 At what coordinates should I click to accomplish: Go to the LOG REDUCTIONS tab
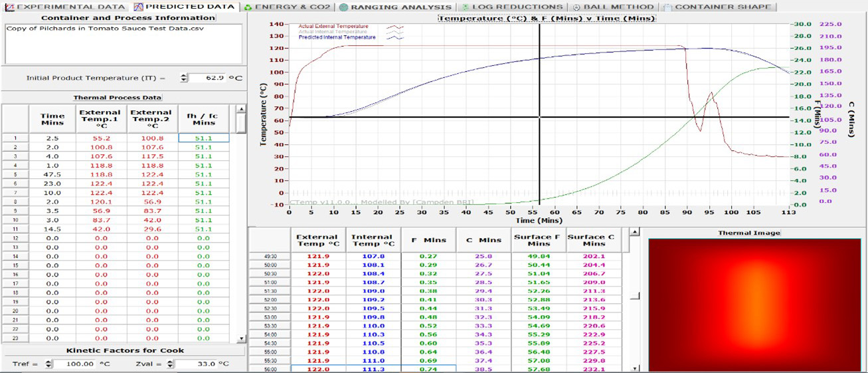click(x=511, y=7)
